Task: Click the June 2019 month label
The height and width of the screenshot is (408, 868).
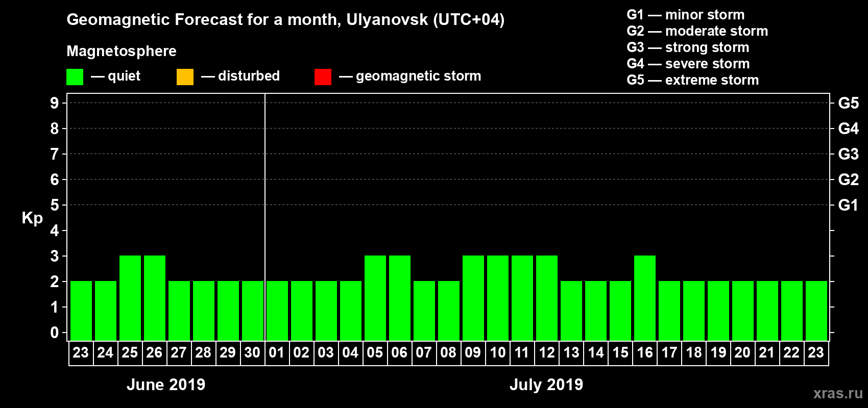Action: [x=166, y=385]
